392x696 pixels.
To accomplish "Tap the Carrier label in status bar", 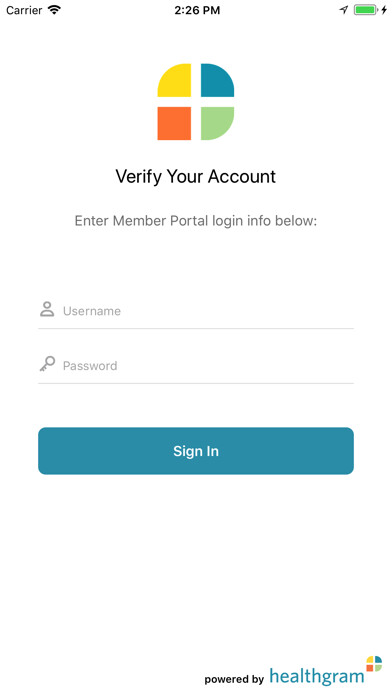I will point(24,10).
